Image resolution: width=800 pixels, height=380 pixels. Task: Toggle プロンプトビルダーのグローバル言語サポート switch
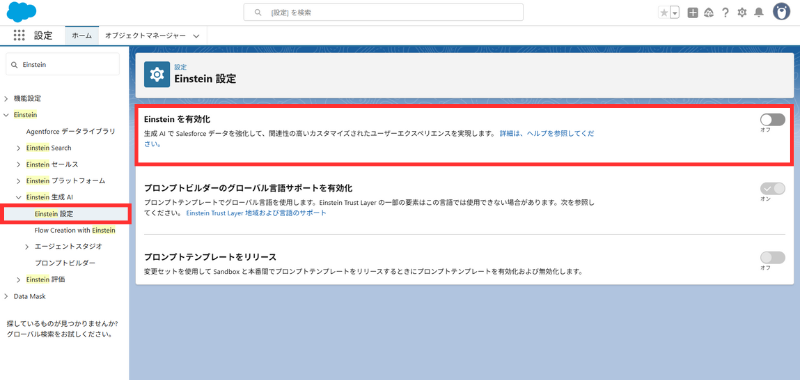772,189
